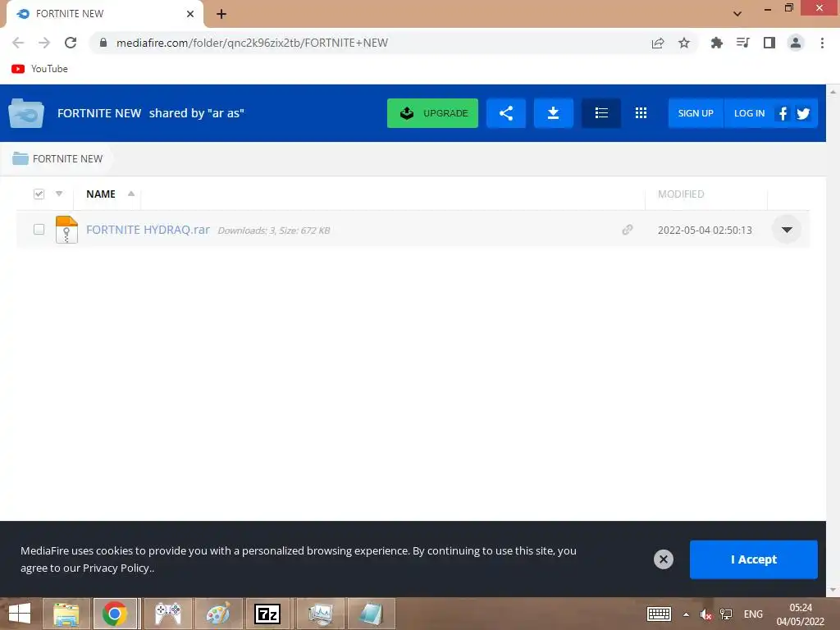Copy link icon for FORTNITE HYDRAQ.rar
Screen dimensions: 840x630
(628, 230)
